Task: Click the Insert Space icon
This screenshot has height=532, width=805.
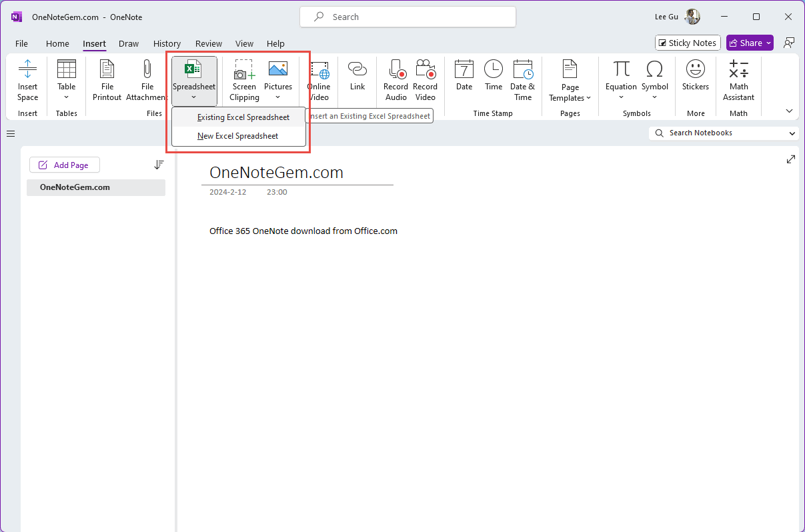Action: coord(27,69)
